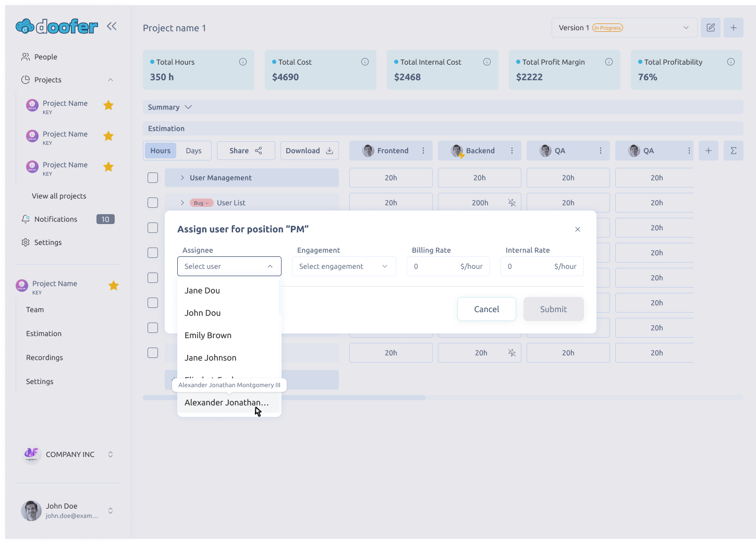Click the sum (Σ) icon above the estimation table
This screenshot has height=544, width=756.
click(x=733, y=151)
